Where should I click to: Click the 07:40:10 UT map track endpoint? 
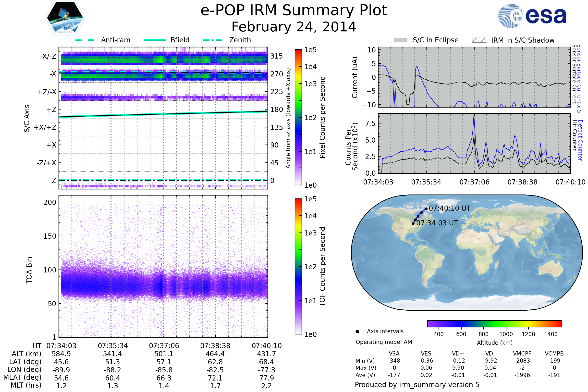click(426, 209)
